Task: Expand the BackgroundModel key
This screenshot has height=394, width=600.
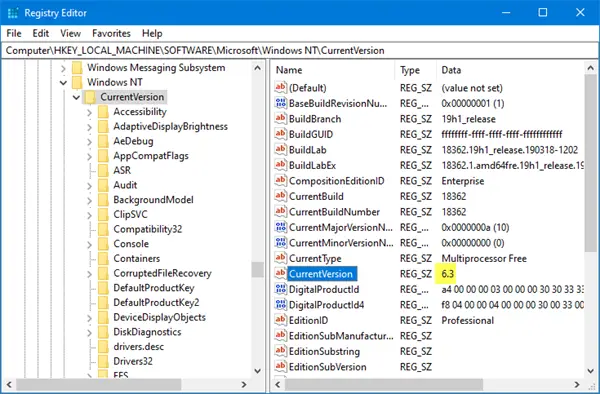Action: coord(89,200)
